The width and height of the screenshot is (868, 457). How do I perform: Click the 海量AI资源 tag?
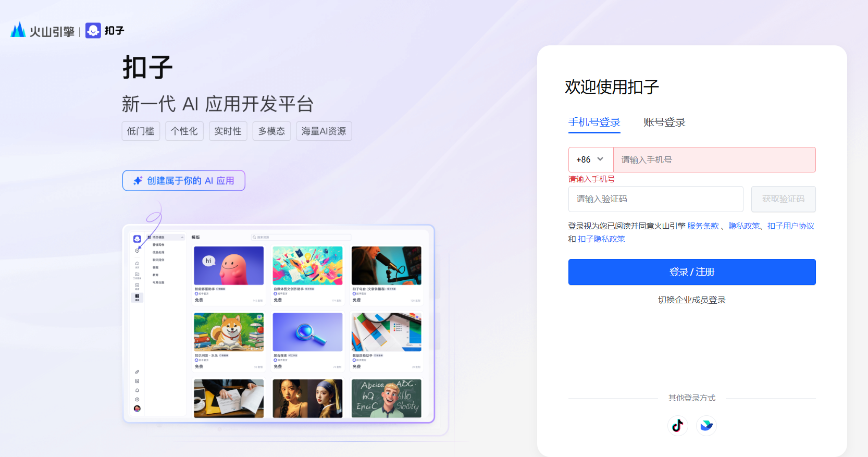[x=324, y=131]
